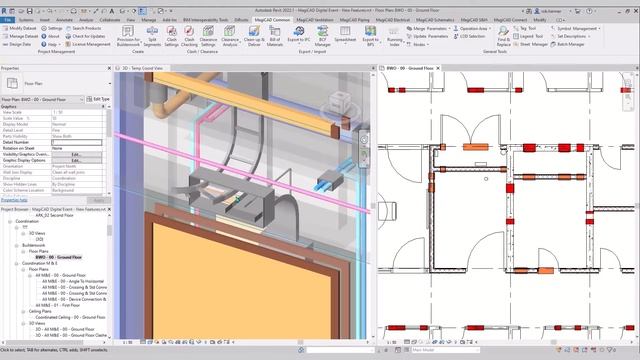
Task: Switch to the MagiCAD Piping tab
Action: pyautogui.click(x=354, y=20)
